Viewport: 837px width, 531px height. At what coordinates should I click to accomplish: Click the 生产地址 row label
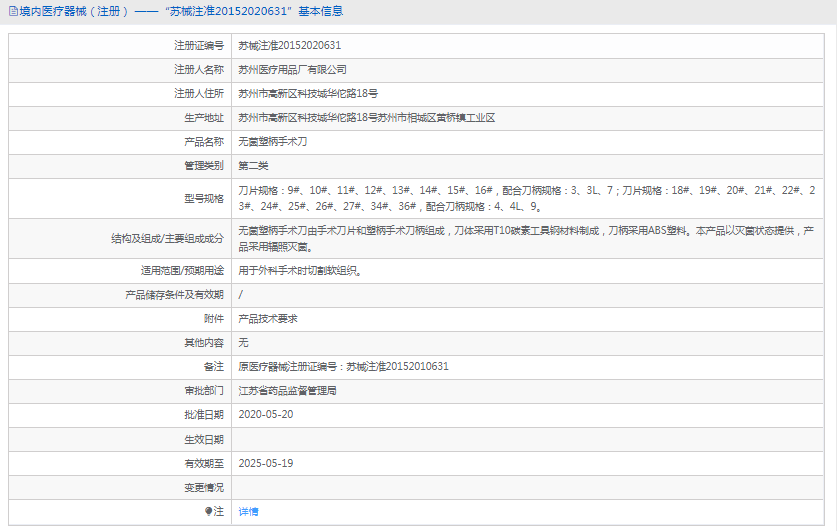pyautogui.click(x=204, y=118)
